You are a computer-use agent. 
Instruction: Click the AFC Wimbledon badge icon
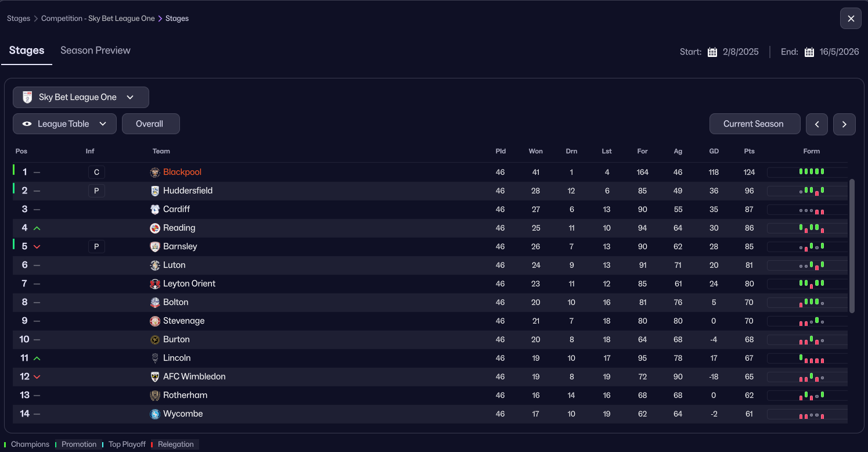155,377
